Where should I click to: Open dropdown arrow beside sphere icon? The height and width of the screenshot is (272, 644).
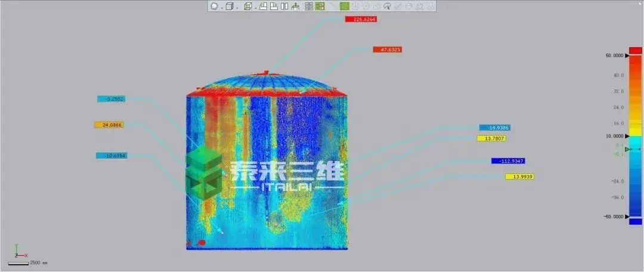(221, 7)
